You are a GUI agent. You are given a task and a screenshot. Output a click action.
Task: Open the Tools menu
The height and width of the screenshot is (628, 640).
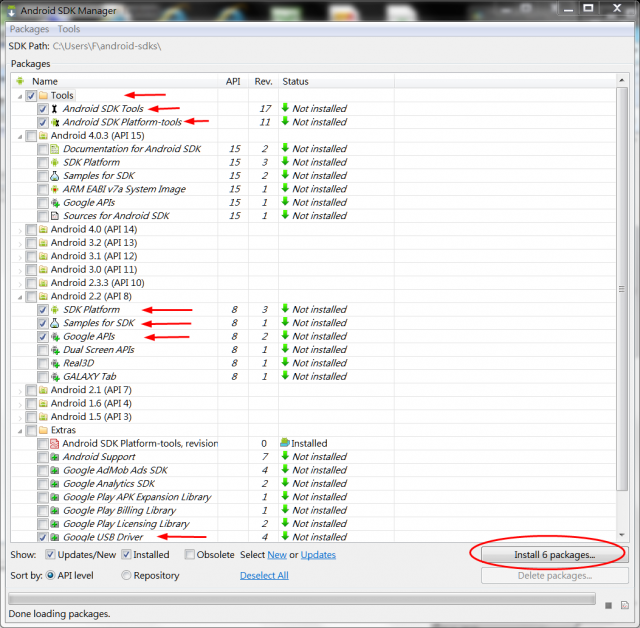(69, 29)
